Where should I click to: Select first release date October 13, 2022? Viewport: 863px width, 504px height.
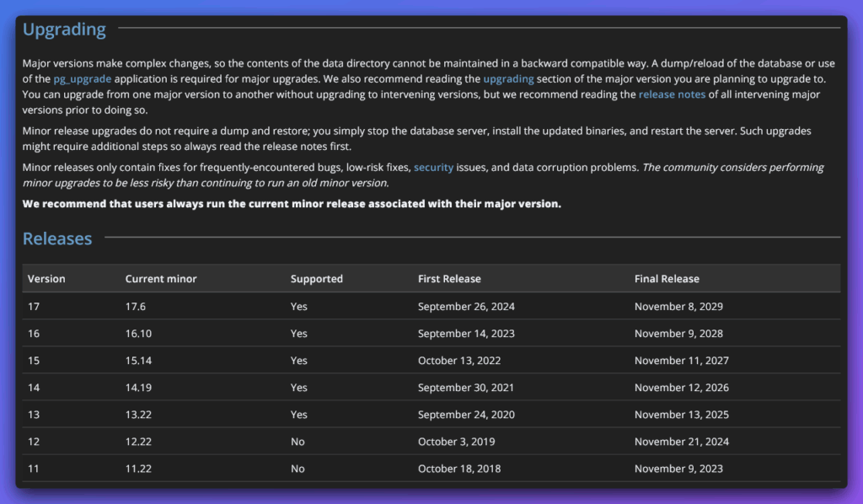click(x=459, y=361)
